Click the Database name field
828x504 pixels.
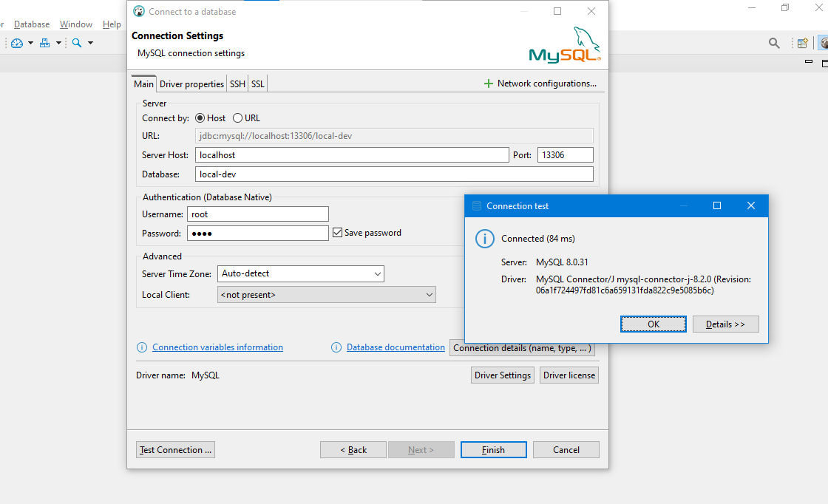coord(395,174)
